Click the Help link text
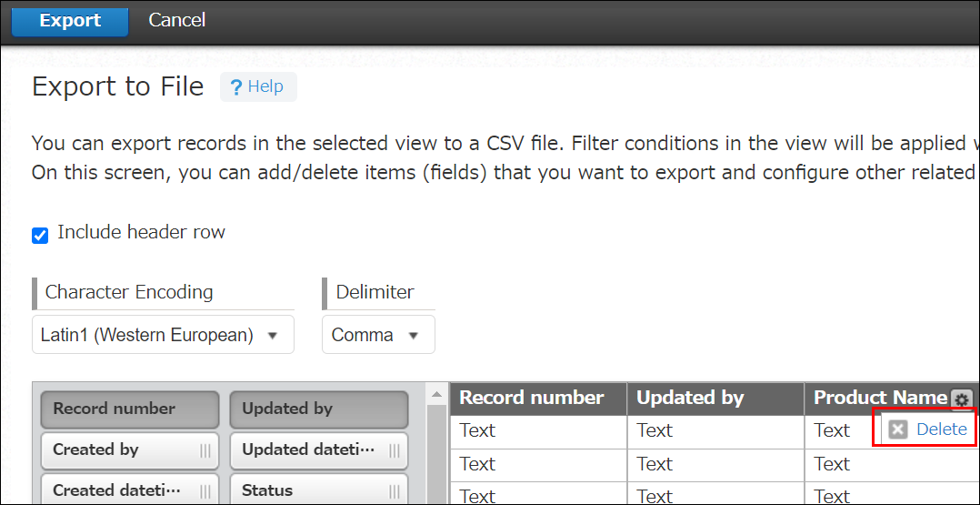Image resolution: width=980 pixels, height=505 pixels. [x=265, y=86]
